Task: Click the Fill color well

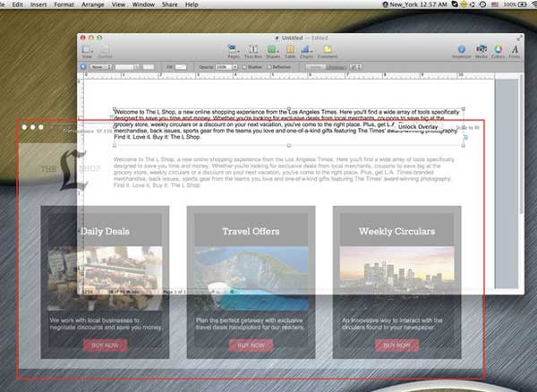Action: (181, 67)
